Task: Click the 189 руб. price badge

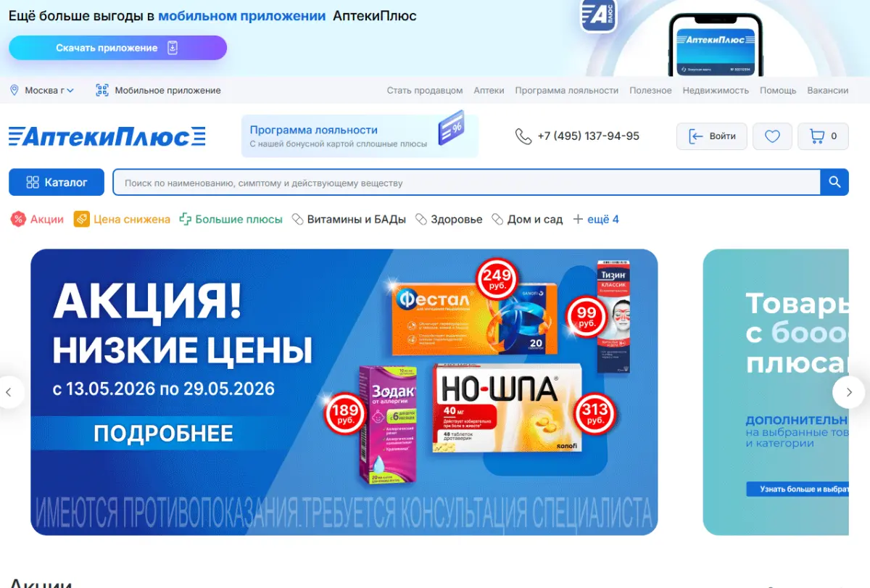Action: 345,415
